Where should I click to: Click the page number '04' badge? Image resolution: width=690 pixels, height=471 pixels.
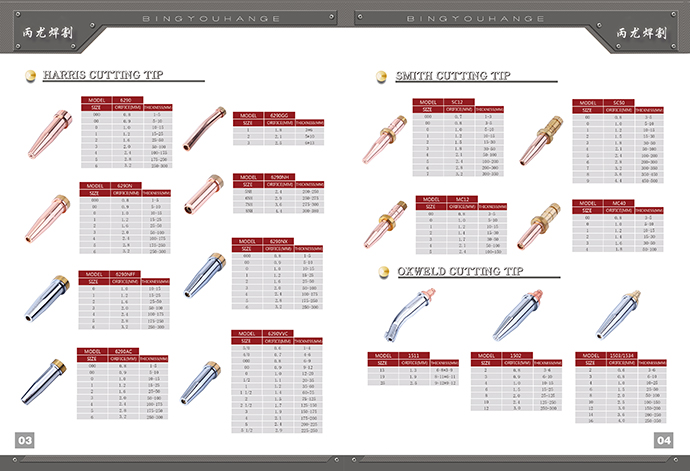coord(664,440)
